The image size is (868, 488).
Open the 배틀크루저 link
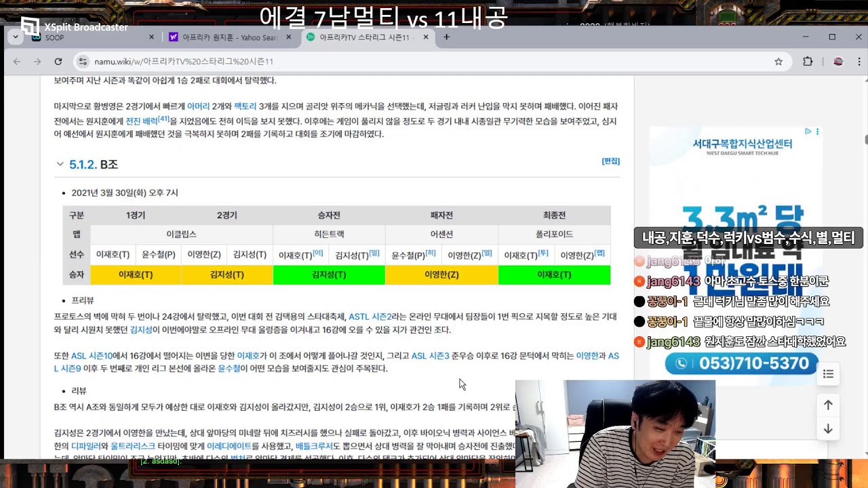point(314,446)
